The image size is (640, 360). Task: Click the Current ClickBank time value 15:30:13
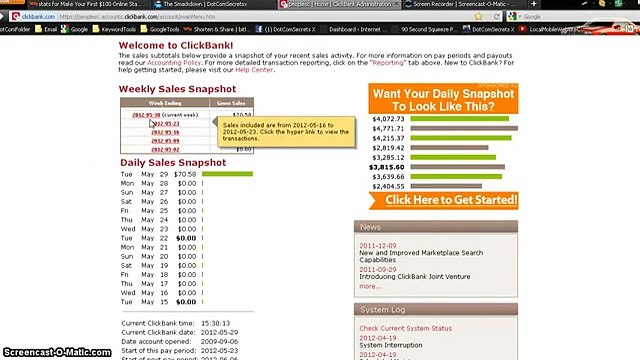tap(215, 323)
